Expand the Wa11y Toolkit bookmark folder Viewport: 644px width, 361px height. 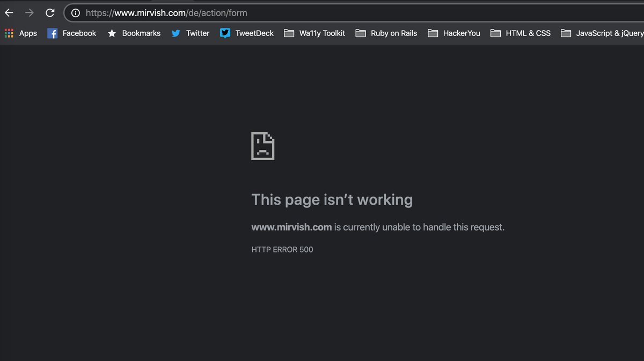(314, 33)
